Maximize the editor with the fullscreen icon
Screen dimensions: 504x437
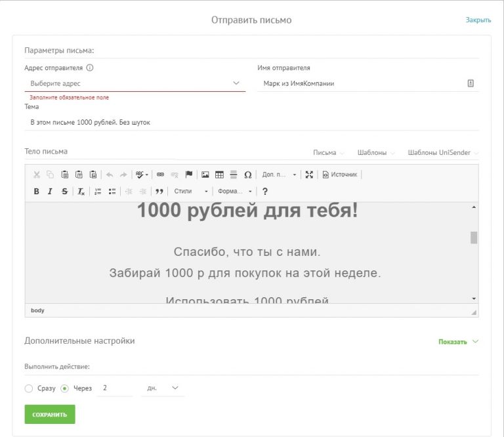point(310,175)
